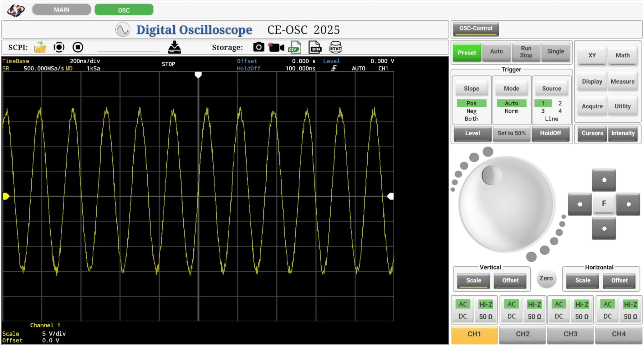Open the Utility menu
Viewport: 644px width, 346px height.
coord(623,107)
